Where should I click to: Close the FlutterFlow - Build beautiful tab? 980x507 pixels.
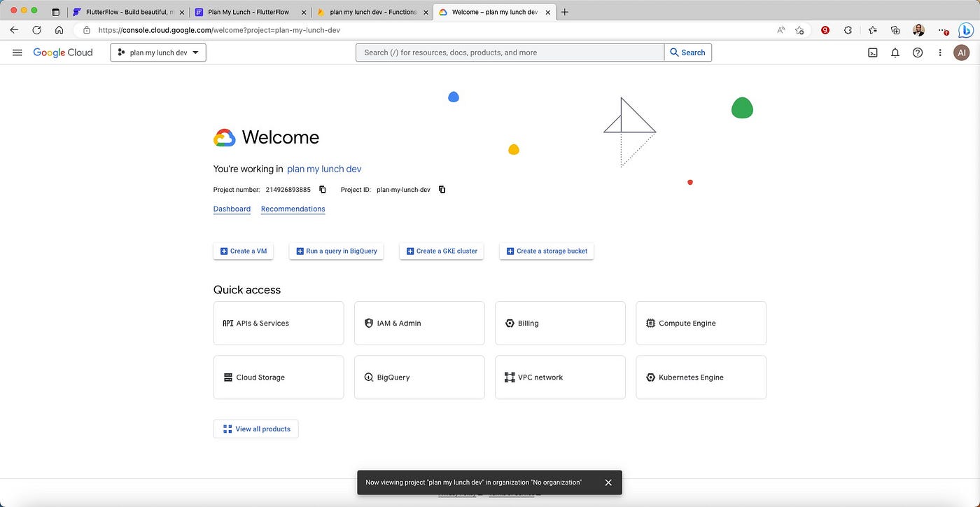(x=181, y=12)
